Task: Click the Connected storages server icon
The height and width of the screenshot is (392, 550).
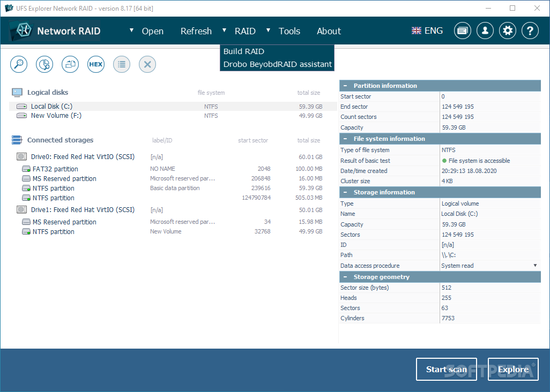Action: click(x=17, y=140)
